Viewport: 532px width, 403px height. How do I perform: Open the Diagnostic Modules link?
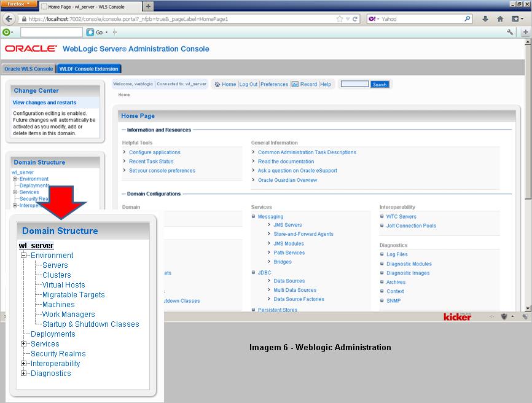tap(409, 264)
